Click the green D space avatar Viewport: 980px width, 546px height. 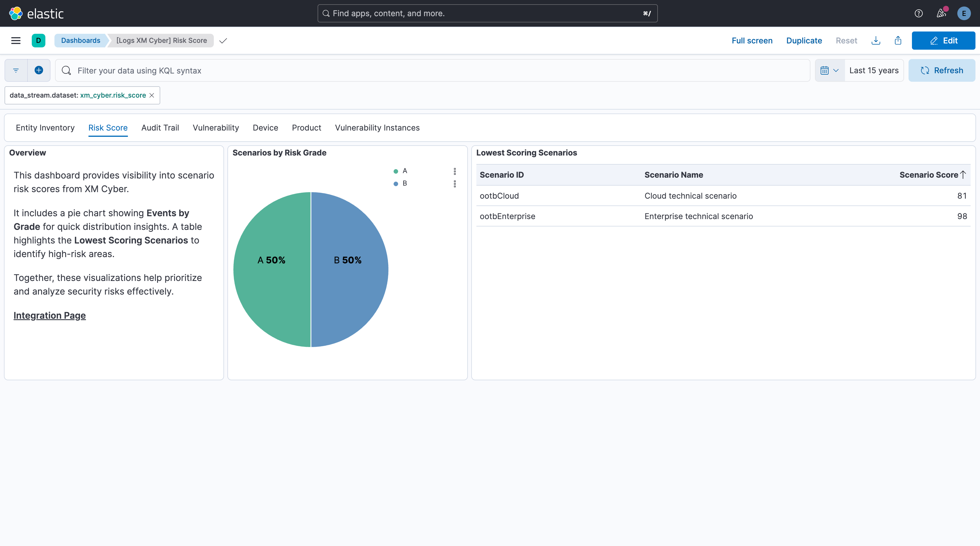tap(39, 40)
